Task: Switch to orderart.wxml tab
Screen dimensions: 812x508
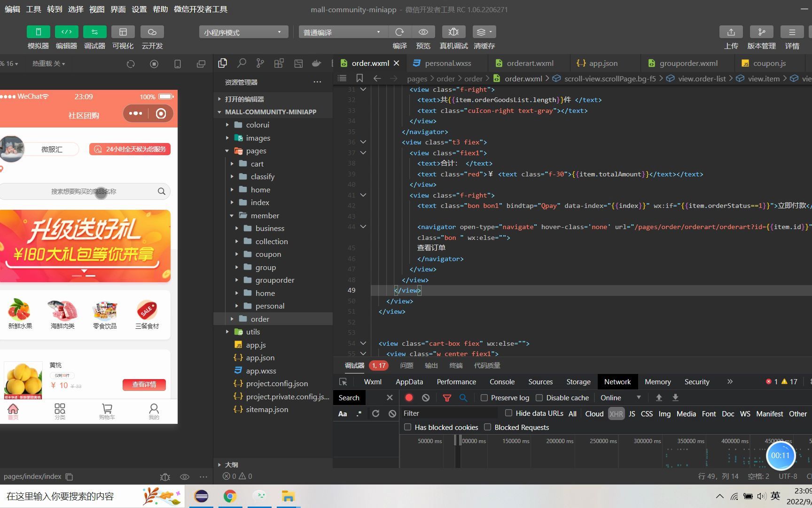Action: point(530,63)
